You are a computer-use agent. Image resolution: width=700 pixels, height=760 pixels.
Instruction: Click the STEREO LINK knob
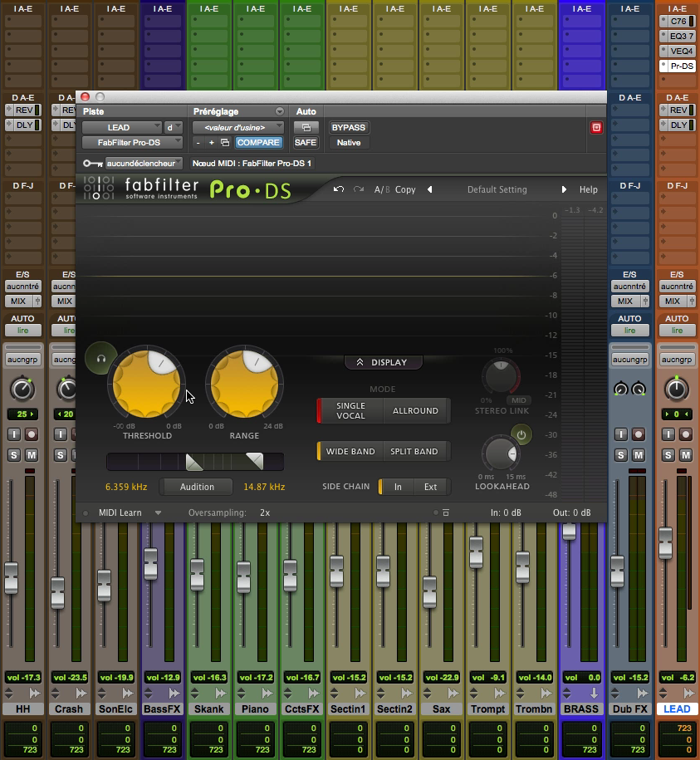tap(501, 376)
